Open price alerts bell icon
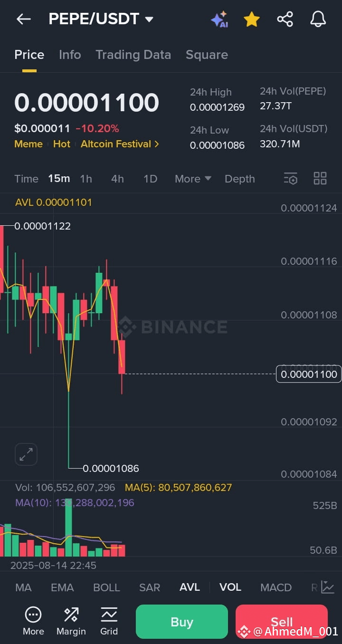This screenshot has width=342, height=644. pos(318,19)
